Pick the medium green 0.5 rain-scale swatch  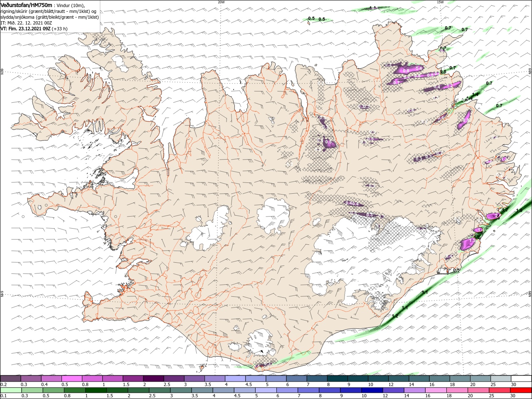[x=53, y=390]
